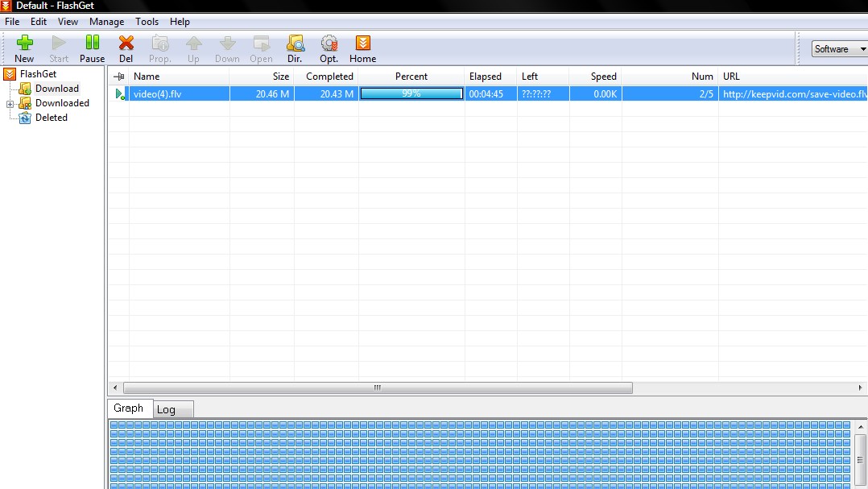
Task: Sort by the Num column header
Action: (670, 77)
